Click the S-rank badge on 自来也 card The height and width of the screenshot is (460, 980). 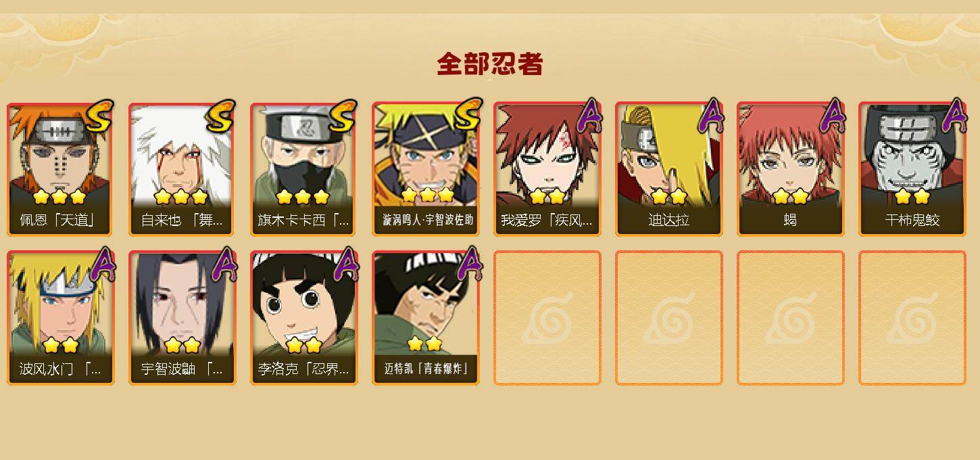click(x=220, y=116)
